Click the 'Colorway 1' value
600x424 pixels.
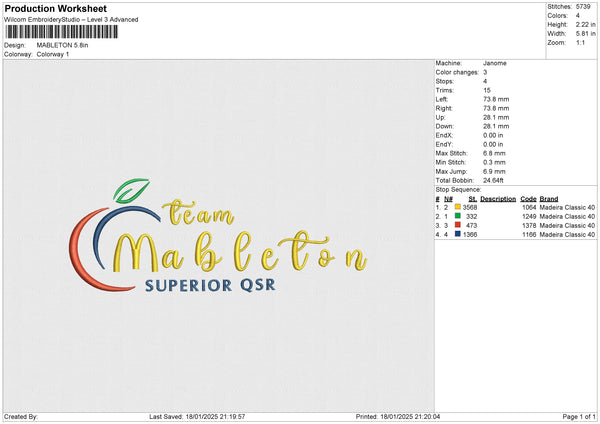[x=53, y=54]
